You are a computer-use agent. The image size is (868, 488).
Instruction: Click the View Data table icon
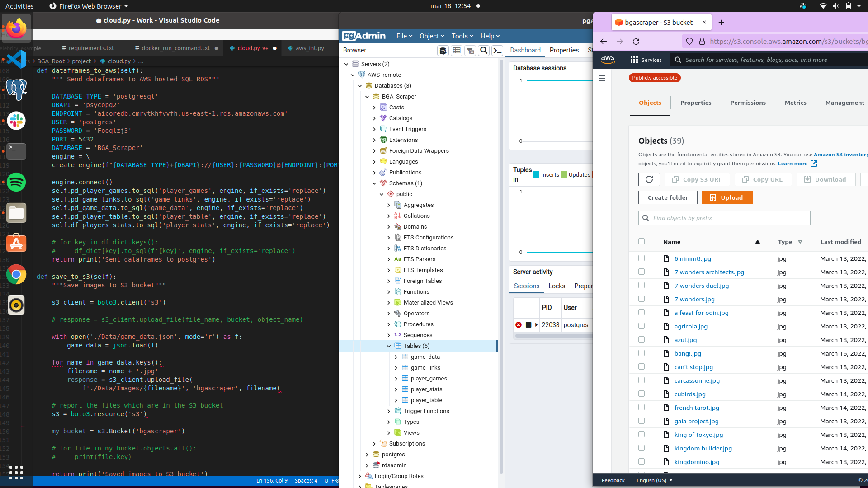[x=457, y=51]
